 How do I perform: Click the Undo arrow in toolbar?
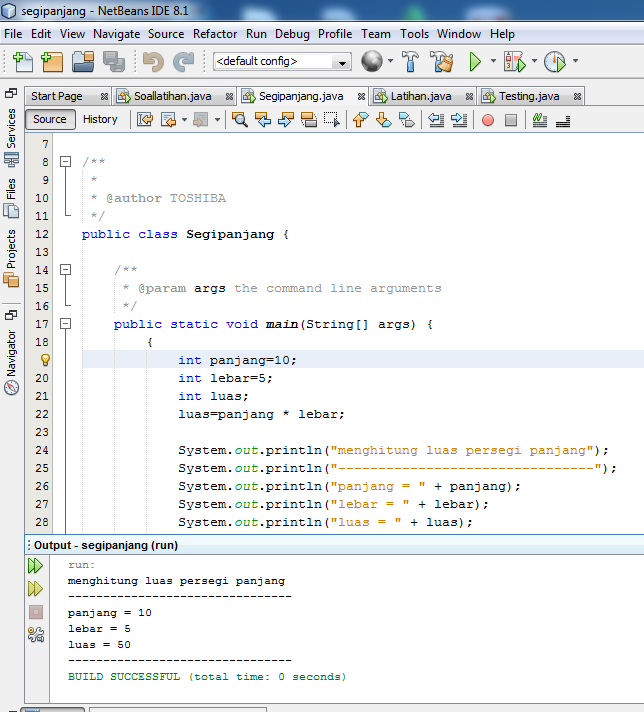(x=152, y=62)
